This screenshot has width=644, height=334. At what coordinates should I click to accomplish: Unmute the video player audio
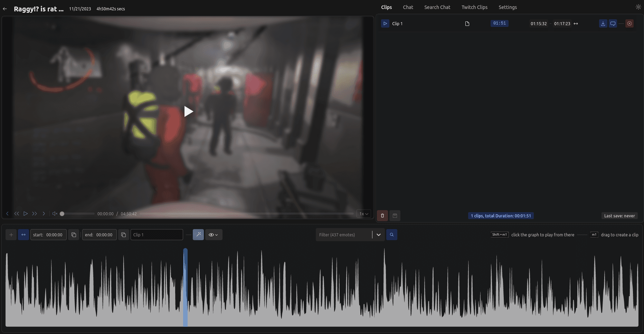55,214
